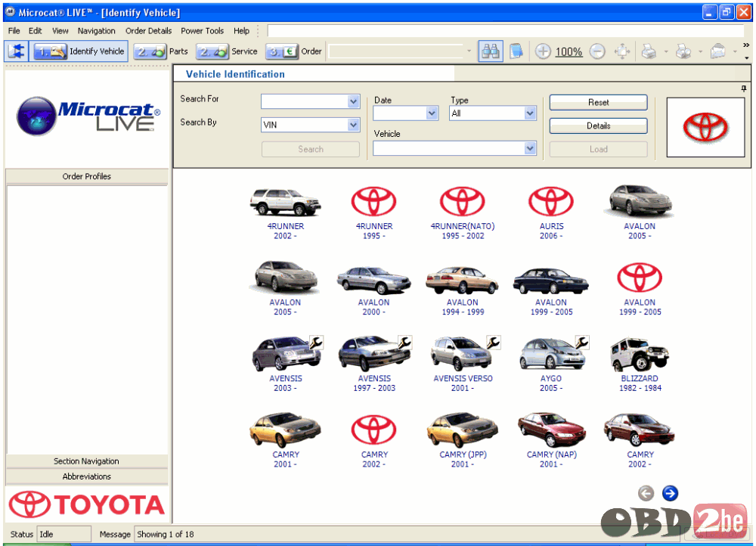Choose the CAMRY (JPP) 2001 tile
The image size is (756, 546).
click(x=463, y=442)
